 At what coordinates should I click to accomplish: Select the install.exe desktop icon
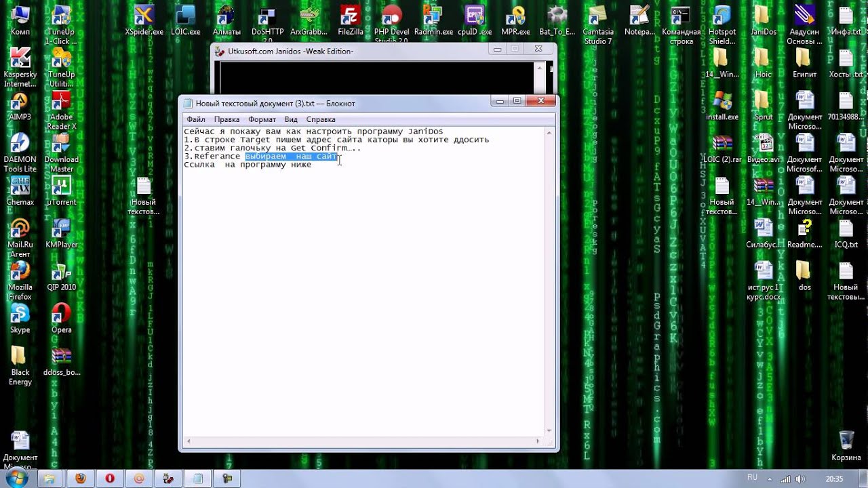pos(722,106)
